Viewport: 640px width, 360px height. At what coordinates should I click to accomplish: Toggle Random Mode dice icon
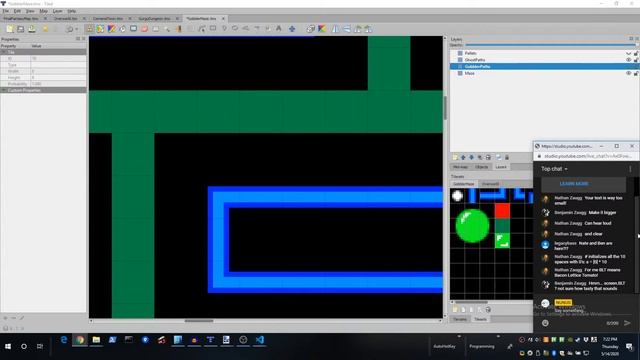(311, 29)
